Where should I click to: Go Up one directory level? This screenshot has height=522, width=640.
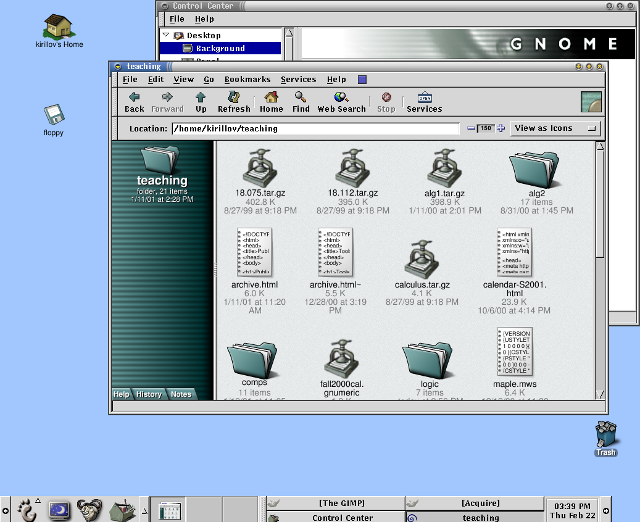pyautogui.click(x=201, y=101)
